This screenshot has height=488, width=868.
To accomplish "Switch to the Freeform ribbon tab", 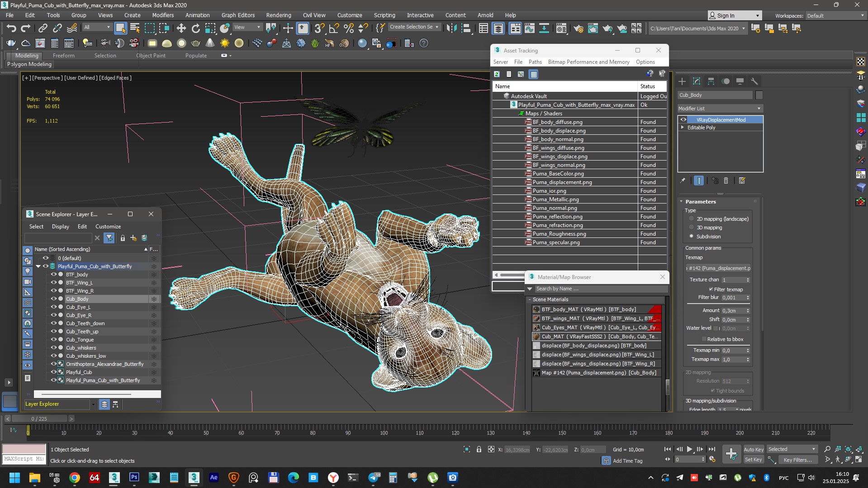I will click(x=63, y=55).
